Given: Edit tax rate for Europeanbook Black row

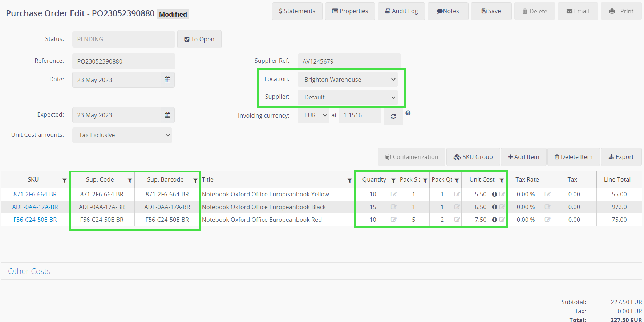Looking at the screenshot, I should click(x=547, y=207).
